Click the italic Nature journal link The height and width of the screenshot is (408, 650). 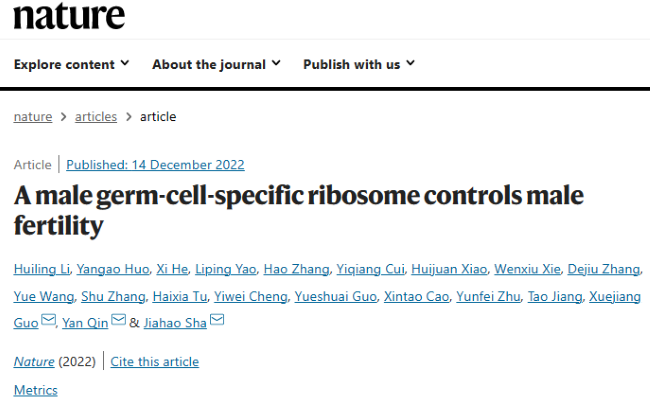coord(34,362)
